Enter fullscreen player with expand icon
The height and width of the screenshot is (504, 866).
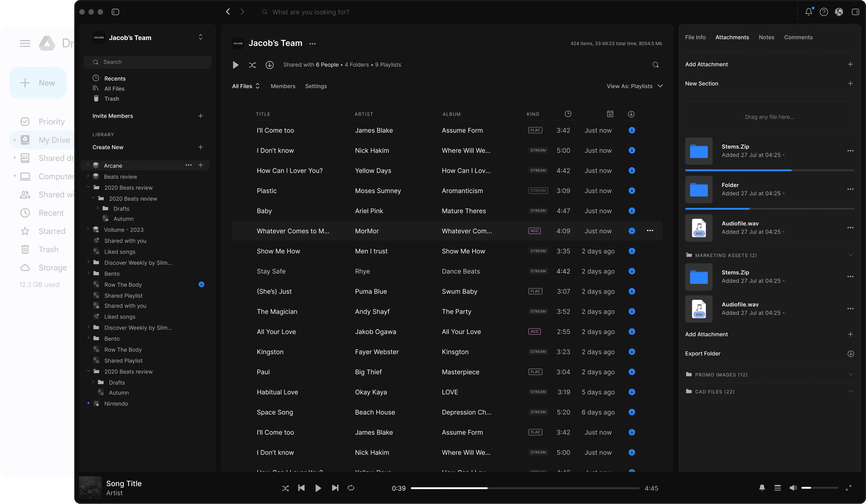(848, 488)
